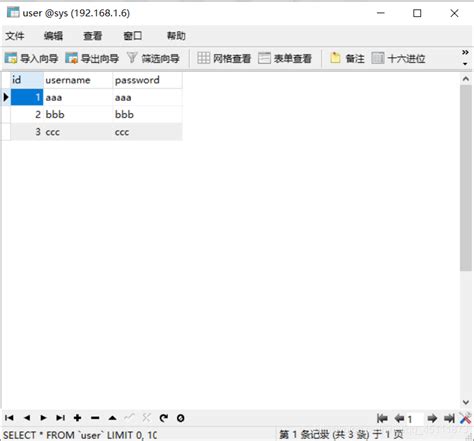Go to the first record
Viewport: 474px width, 441px height.
[x=9, y=418]
